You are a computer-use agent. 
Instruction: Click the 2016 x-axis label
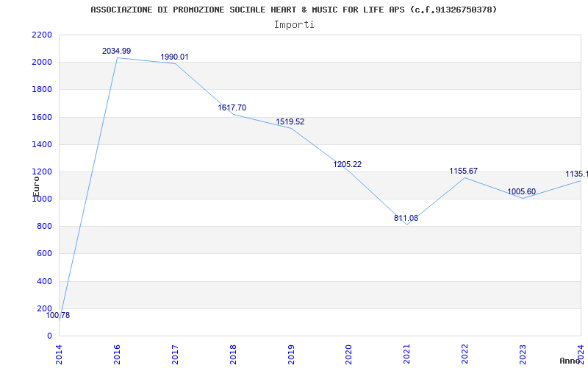pyautogui.click(x=117, y=355)
